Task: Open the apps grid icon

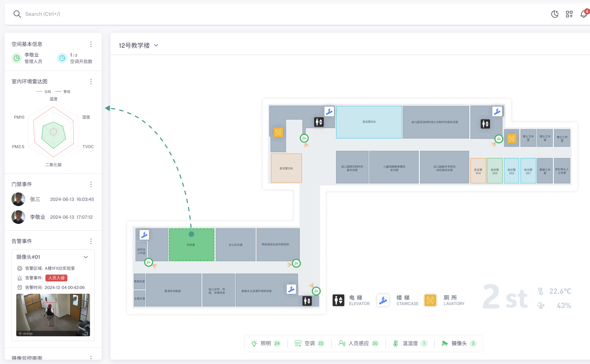Action: point(569,14)
